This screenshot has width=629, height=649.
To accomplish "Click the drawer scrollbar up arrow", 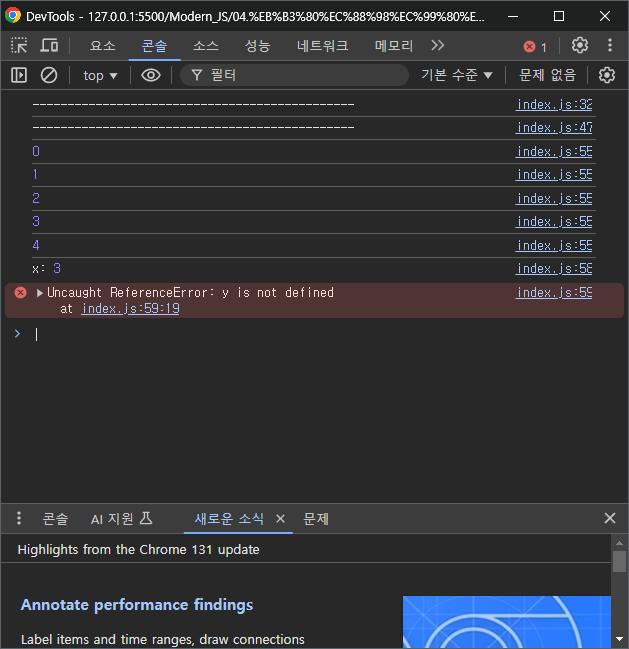I will click(x=619, y=543).
